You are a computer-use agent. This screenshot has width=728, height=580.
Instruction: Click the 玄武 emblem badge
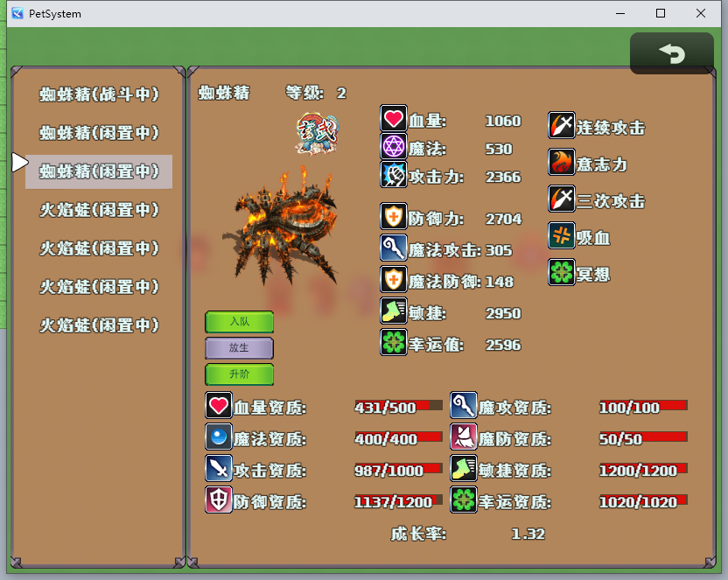[317, 133]
